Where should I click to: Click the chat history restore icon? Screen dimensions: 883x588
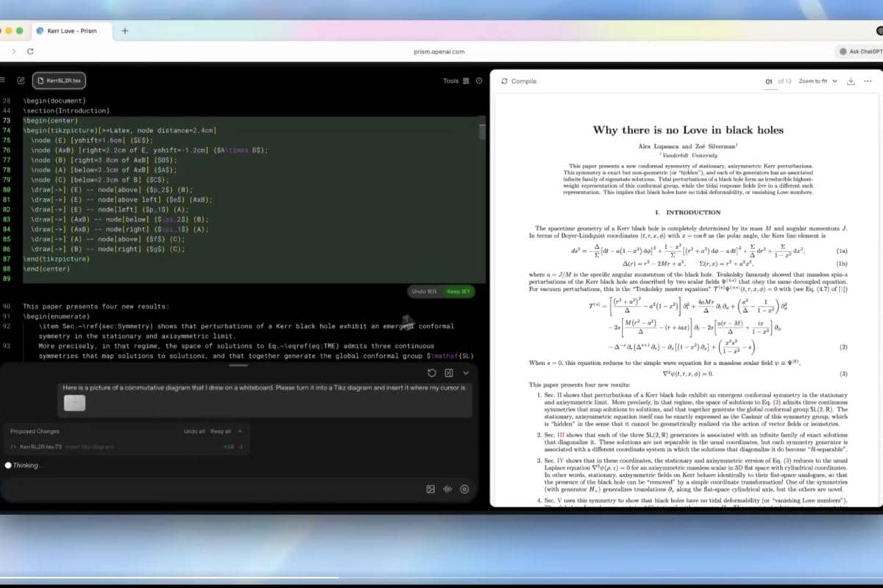pos(432,372)
